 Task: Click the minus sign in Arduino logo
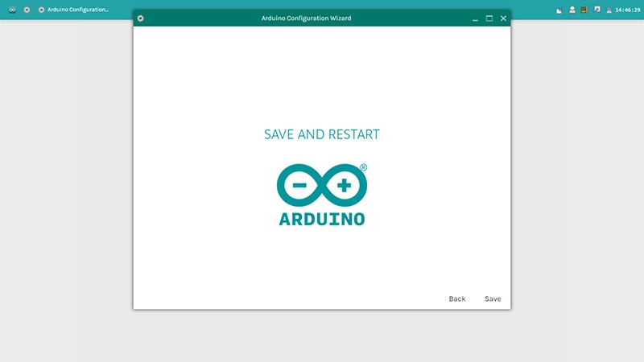pos(299,185)
